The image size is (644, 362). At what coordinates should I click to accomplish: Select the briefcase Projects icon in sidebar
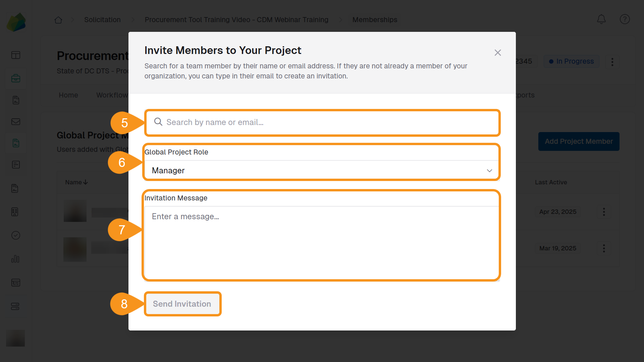tap(16, 78)
